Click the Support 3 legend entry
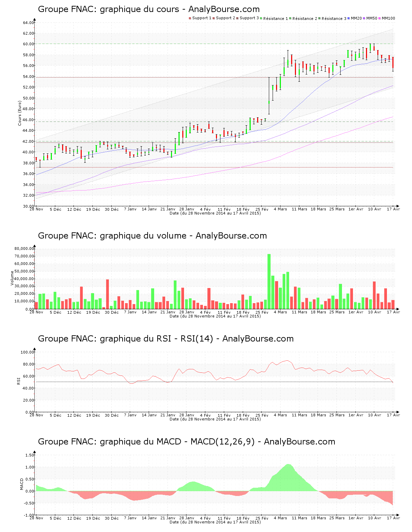The height and width of the screenshot is (532, 412). [x=248, y=18]
